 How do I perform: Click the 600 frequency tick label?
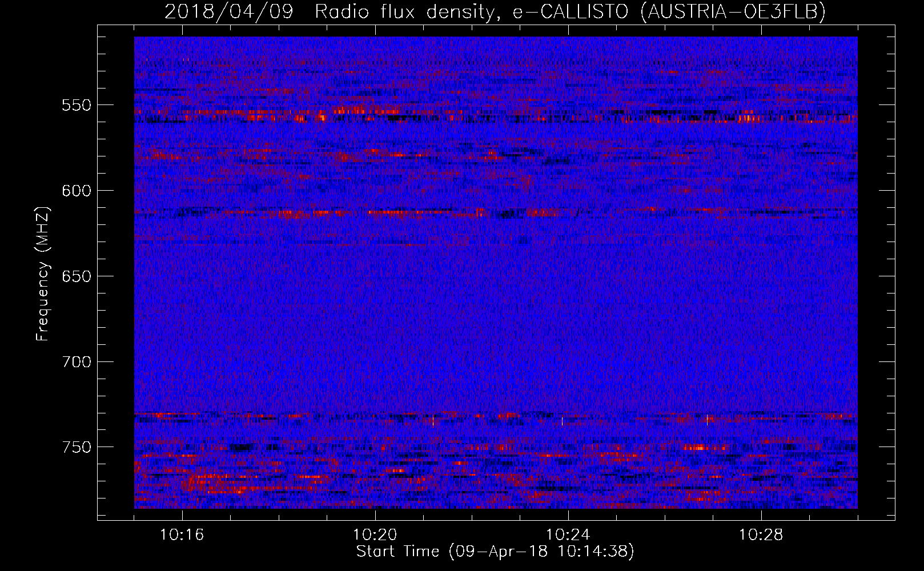click(x=77, y=191)
